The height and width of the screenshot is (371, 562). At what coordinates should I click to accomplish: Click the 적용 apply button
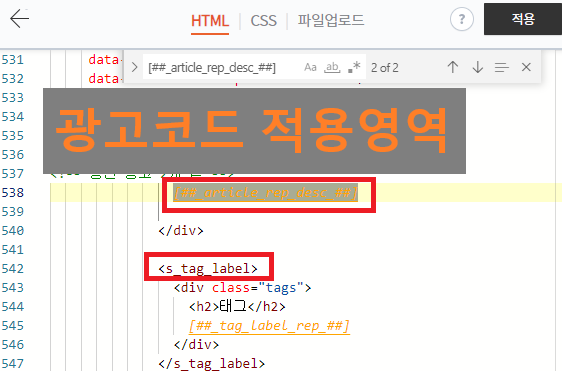point(523,19)
